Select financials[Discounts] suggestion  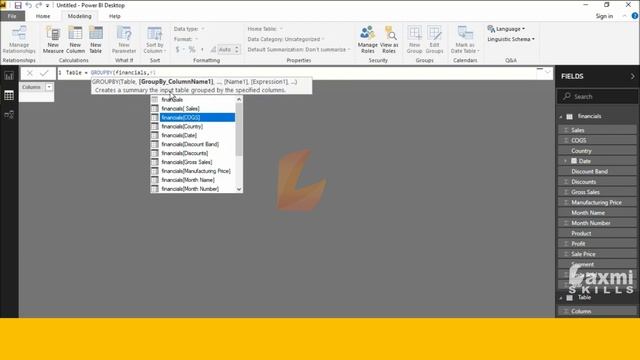[193, 153]
